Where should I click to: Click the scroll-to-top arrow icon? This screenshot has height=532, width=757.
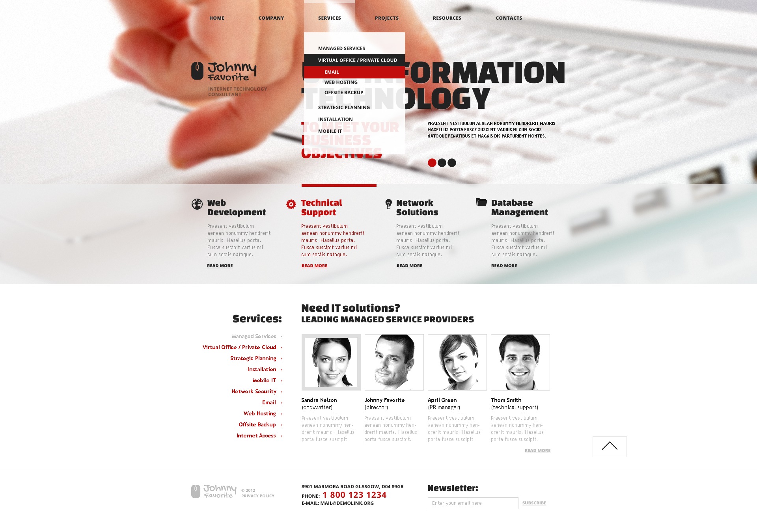608,446
